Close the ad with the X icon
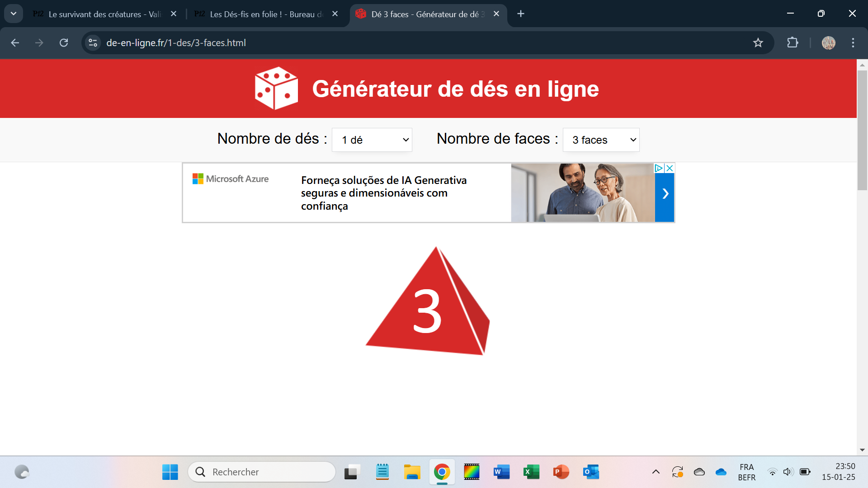The image size is (868, 488). click(670, 168)
